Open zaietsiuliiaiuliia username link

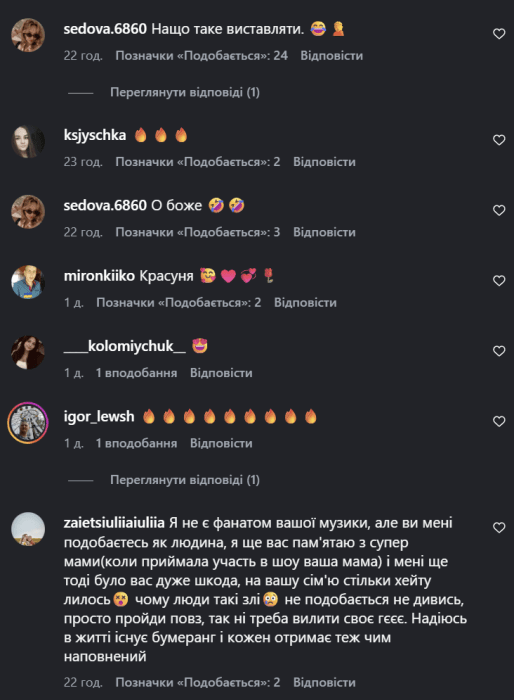click(x=114, y=523)
